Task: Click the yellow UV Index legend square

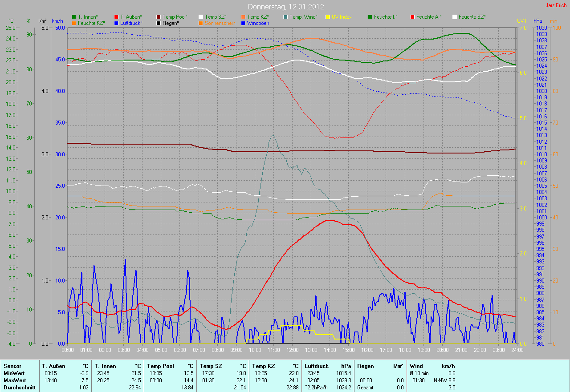Action: [328, 17]
